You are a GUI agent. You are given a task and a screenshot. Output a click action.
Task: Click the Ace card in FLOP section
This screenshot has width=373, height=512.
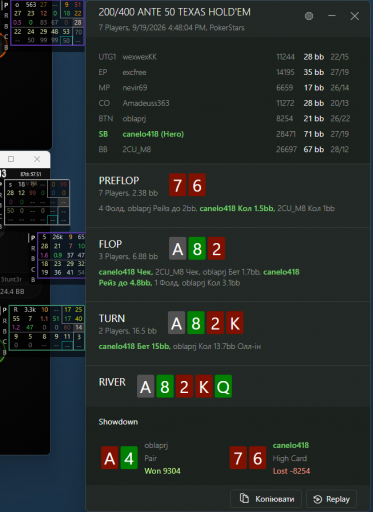(x=178, y=249)
